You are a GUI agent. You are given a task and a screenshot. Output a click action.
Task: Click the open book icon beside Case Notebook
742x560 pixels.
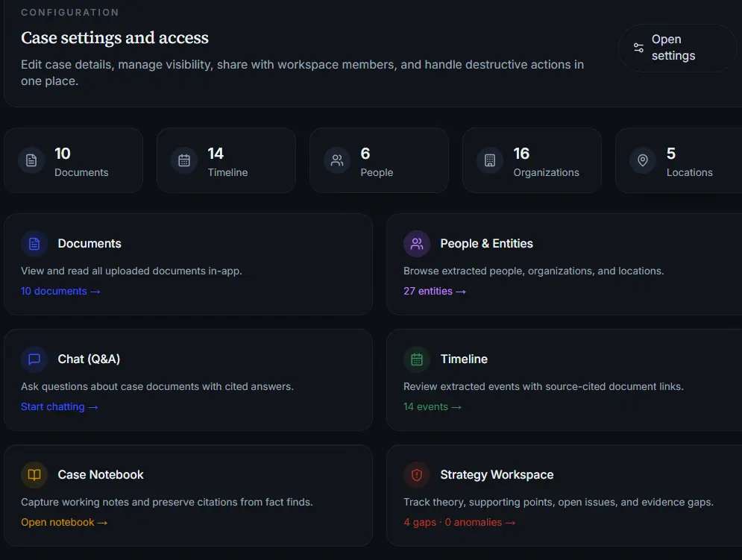pyautogui.click(x=34, y=475)
